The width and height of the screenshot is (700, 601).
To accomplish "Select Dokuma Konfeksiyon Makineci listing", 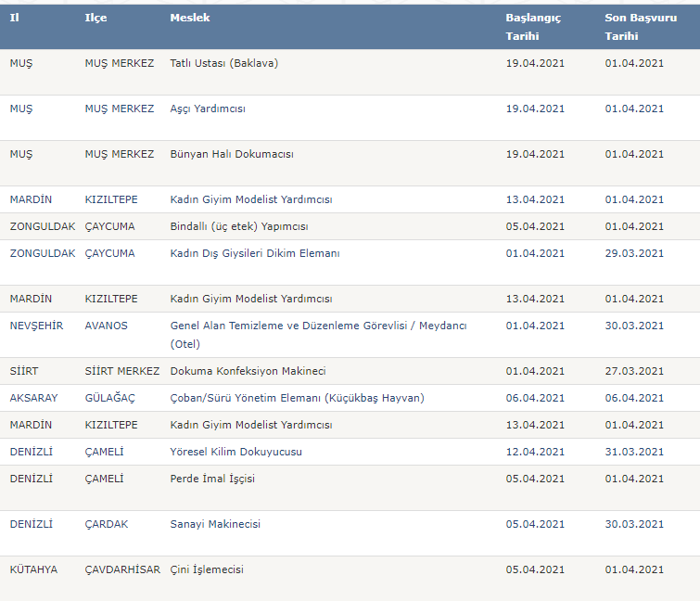I will tap(248, 372).
